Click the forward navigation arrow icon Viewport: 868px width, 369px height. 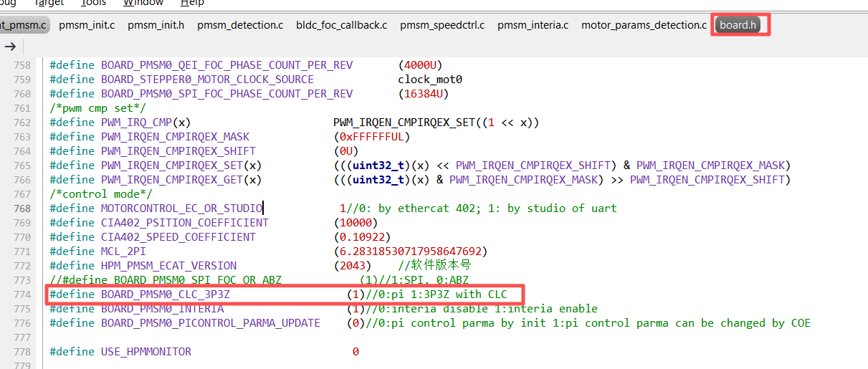[10, 47]
